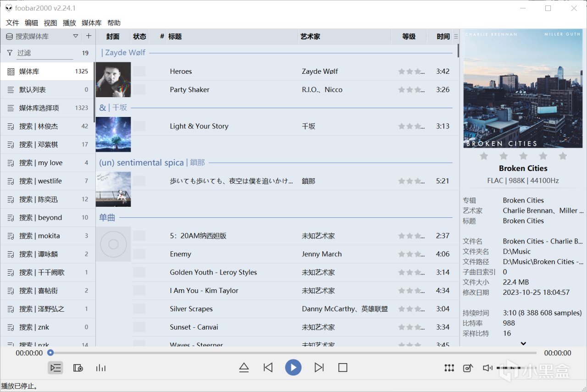Open the column settings icon beside 时间
Screen dimensions: 587x392
tap(456, 36)
